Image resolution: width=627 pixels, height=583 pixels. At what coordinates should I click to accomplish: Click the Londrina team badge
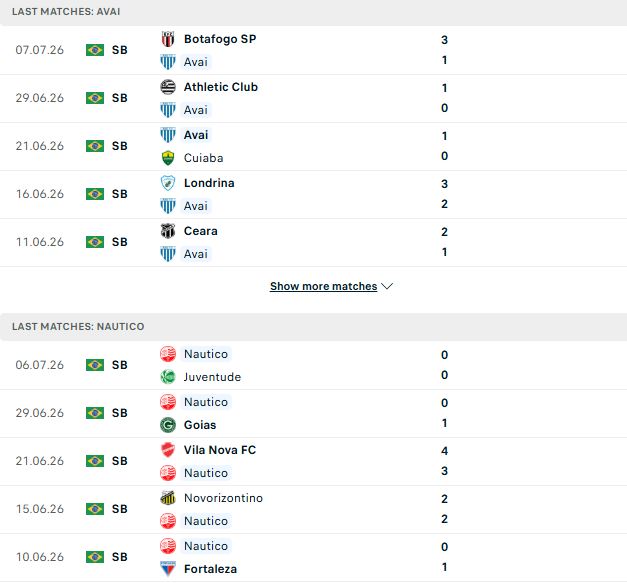click(168, 183)
